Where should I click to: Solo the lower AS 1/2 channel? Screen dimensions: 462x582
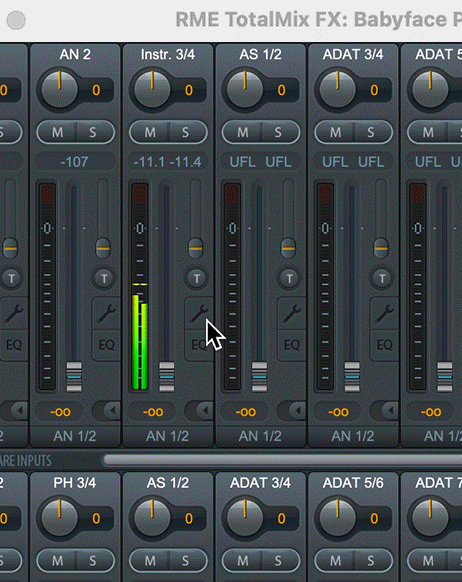186,561
